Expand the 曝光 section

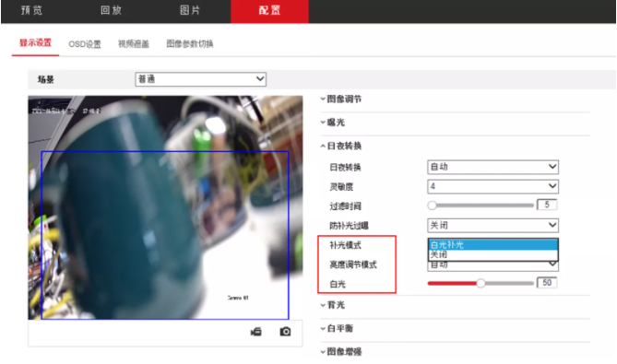coord(333,123)
